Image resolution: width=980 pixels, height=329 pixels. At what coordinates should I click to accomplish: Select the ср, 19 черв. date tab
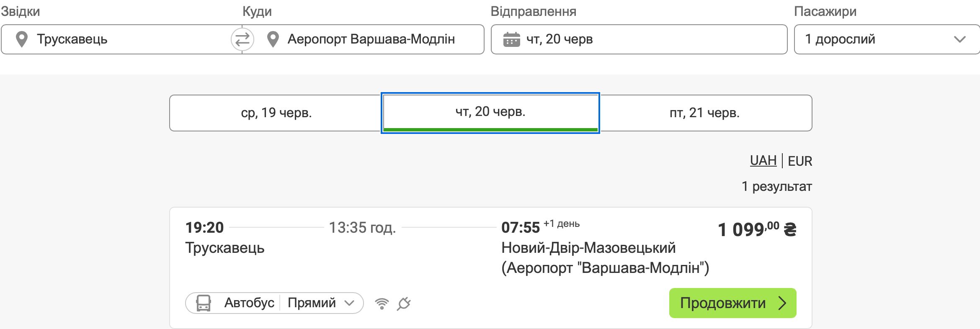click(x=276, y=113)
